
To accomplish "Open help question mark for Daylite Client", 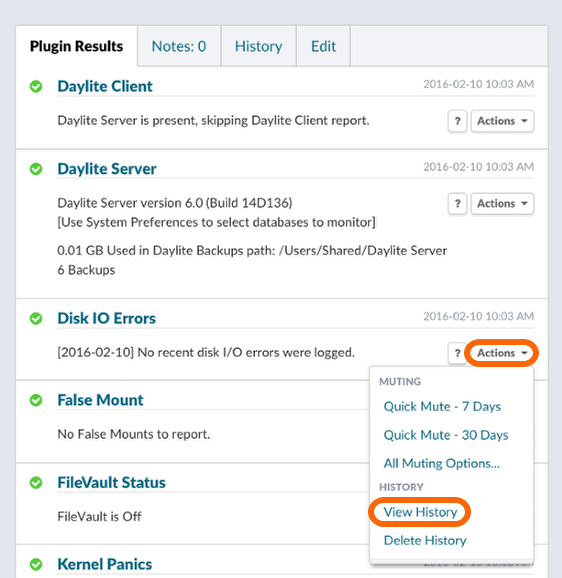I will tap(457, 121).
